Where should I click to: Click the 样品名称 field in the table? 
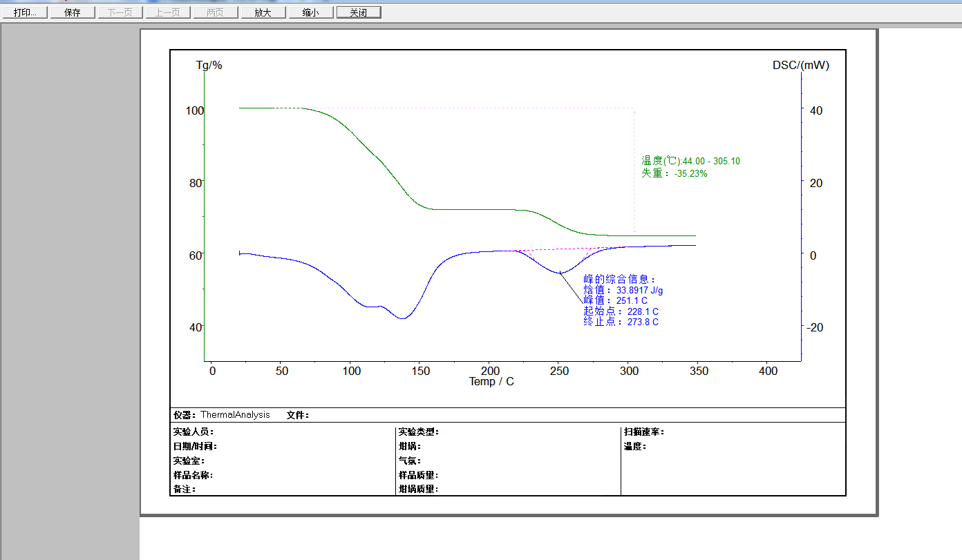point(193,475)
